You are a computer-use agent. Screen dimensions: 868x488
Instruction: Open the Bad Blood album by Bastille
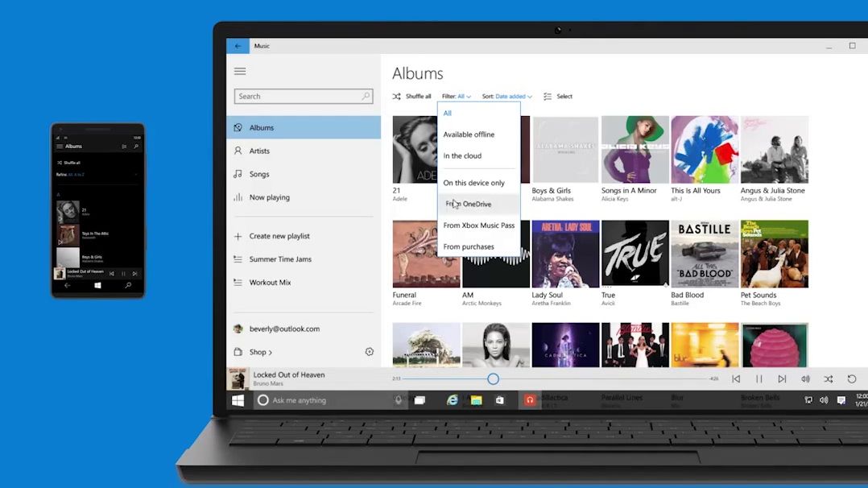pyautogui.click(x=705, y=254)
